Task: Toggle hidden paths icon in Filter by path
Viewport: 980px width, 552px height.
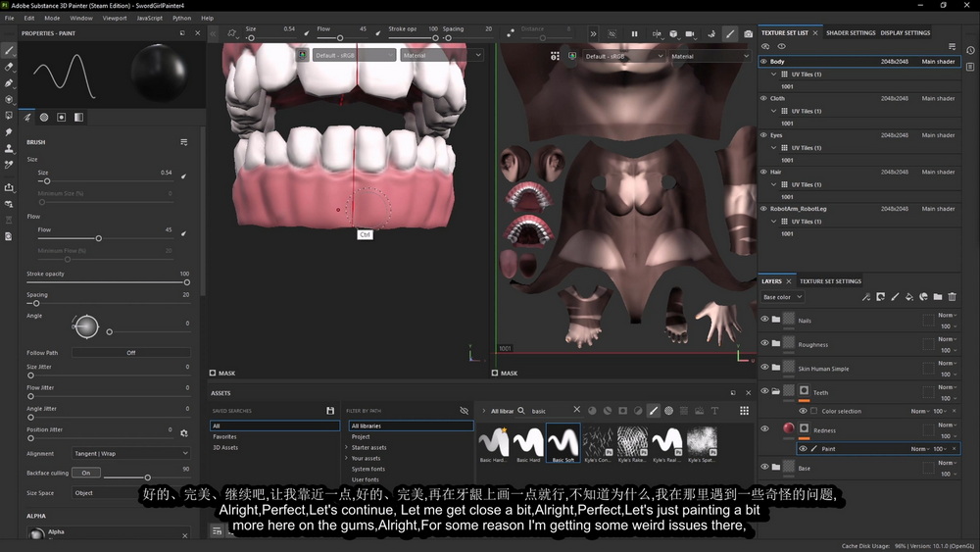Action: (464, 411)
